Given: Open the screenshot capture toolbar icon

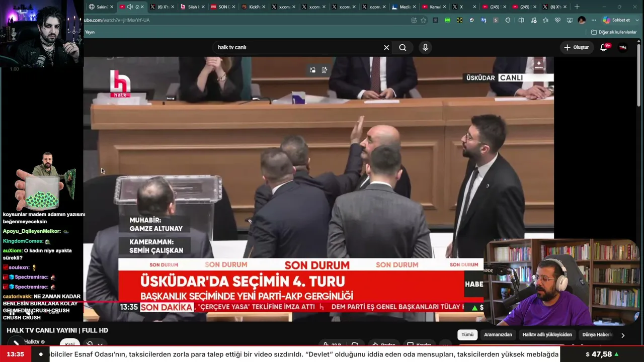Looking at the screenshot, I should (570, 20).
